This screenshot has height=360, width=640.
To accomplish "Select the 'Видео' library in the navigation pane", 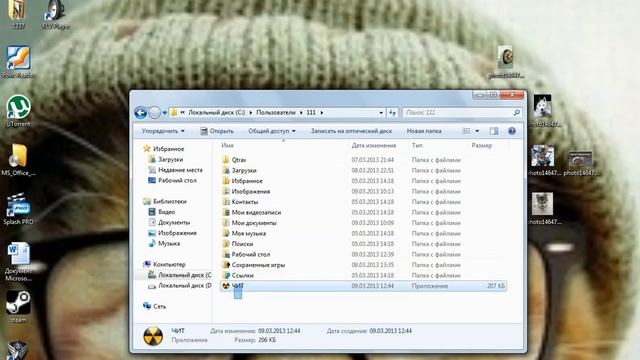I will tap(166, 212).
